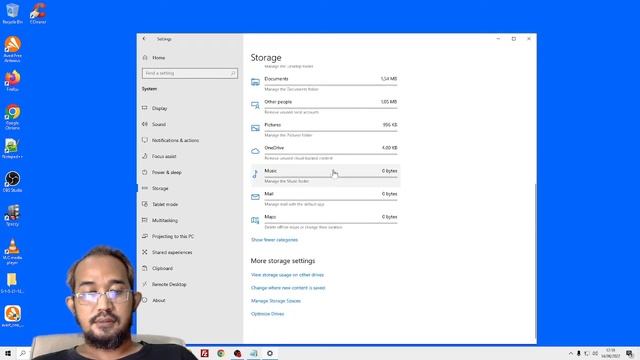Select the Google Chrome desktop icon
The image size is (640, 360).
tap(12, 117)
